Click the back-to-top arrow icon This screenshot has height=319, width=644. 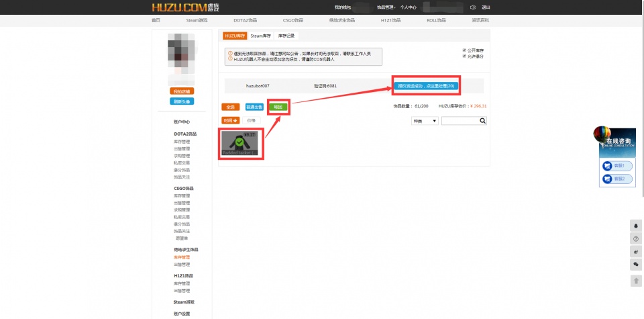636,280
